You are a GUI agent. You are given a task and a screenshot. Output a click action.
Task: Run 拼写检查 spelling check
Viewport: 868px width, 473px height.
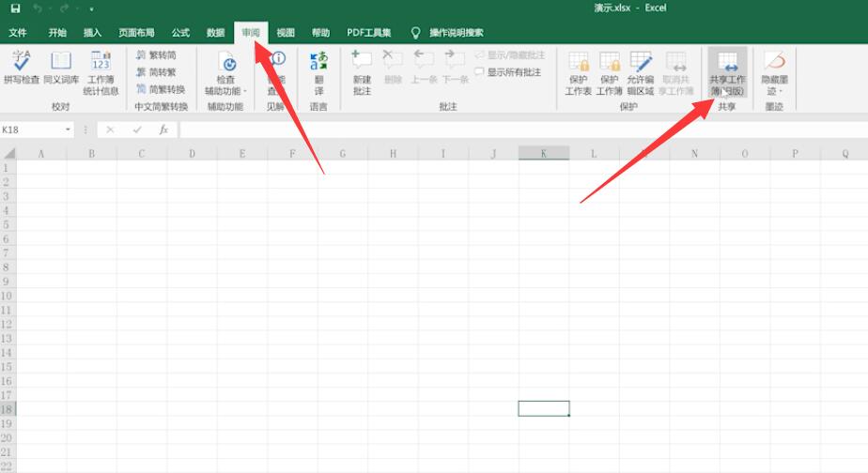(22, 67)
